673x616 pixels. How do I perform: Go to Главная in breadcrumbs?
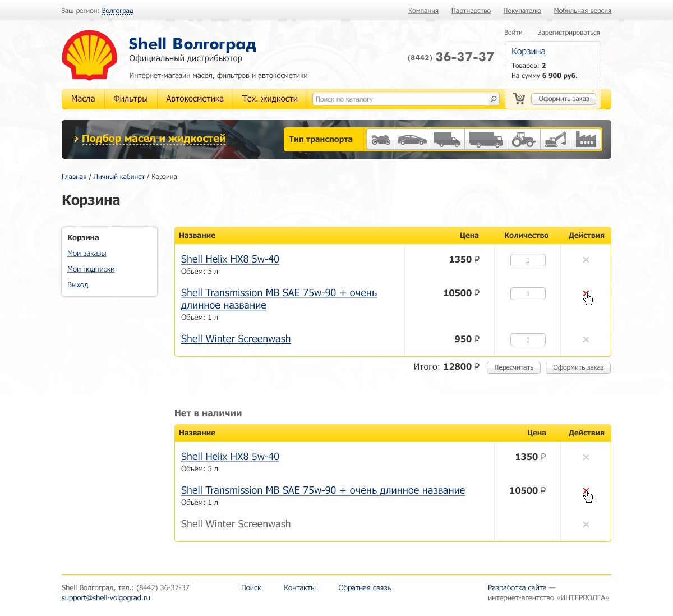[74, 177]
